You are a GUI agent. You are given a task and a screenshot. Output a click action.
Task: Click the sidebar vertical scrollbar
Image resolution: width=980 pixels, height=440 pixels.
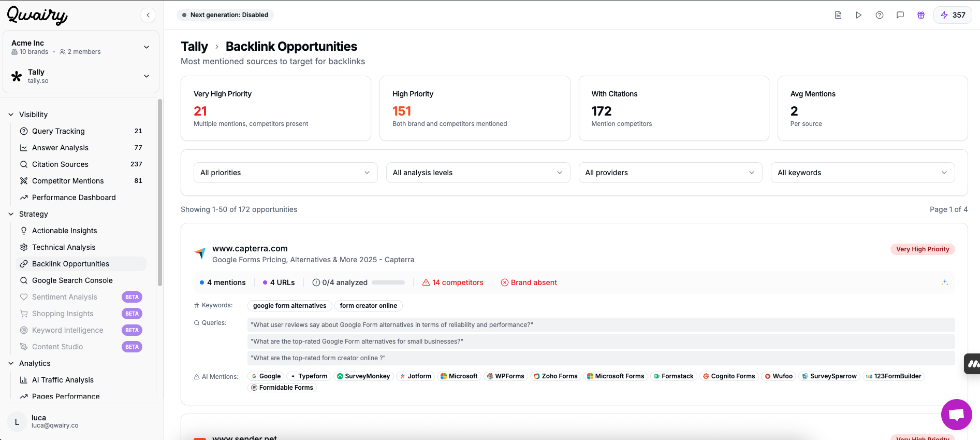[x=160, y=192]
